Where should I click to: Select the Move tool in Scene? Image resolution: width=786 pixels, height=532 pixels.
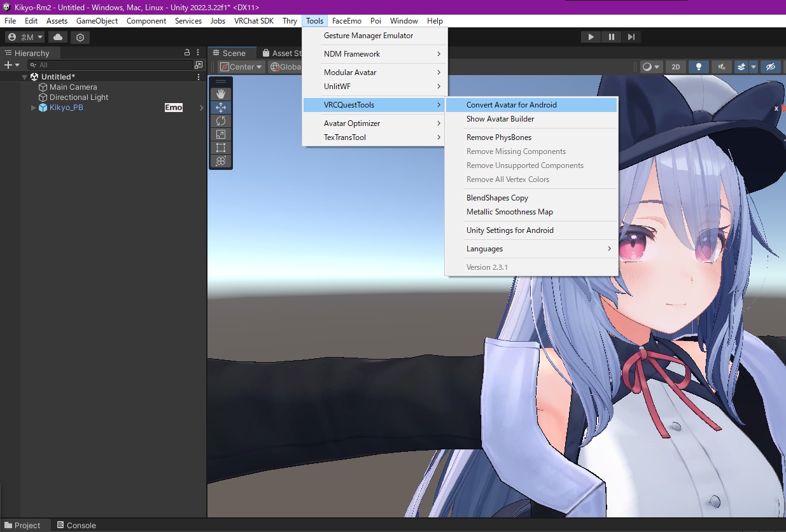click(221, 108)
